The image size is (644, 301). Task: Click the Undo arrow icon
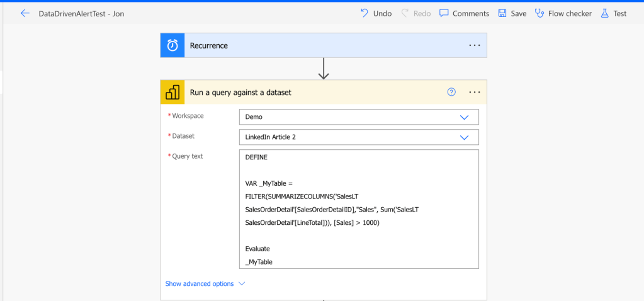pos(364,13)
